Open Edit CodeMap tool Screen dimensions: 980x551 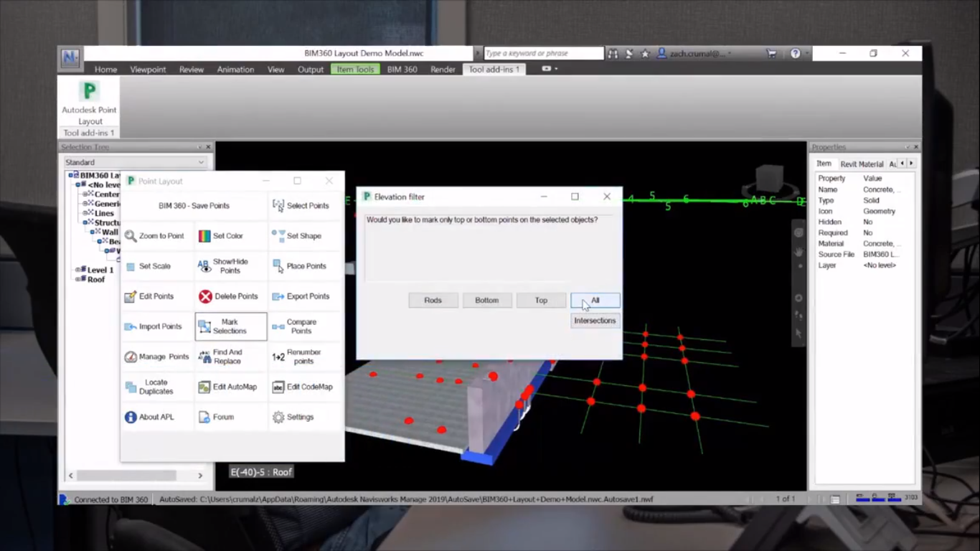pyautogui.click(x=305, y=387)
